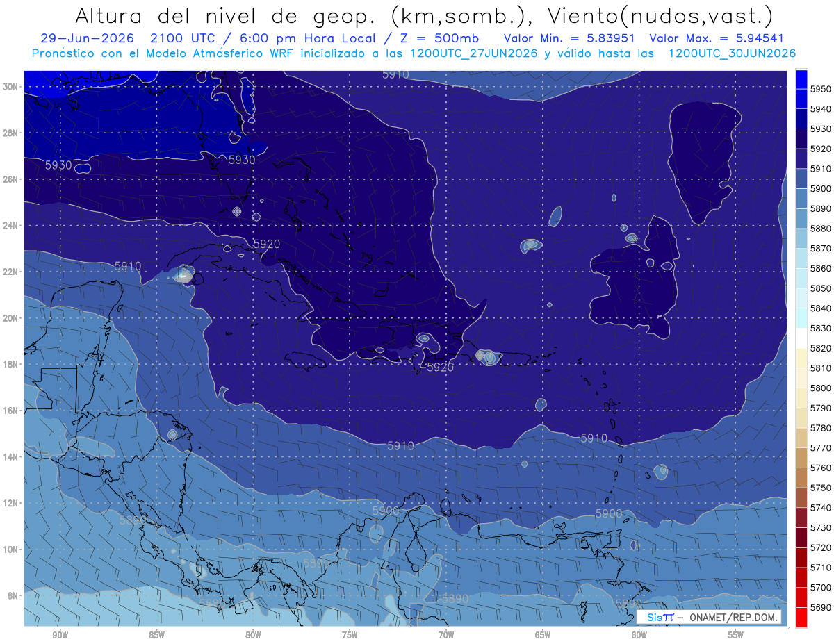Click the '5750' colorbar scale label

(820, 488)
